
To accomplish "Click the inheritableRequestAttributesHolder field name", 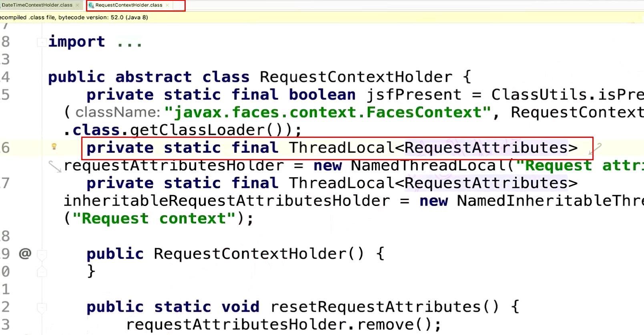I will click(x=227, y=201).
